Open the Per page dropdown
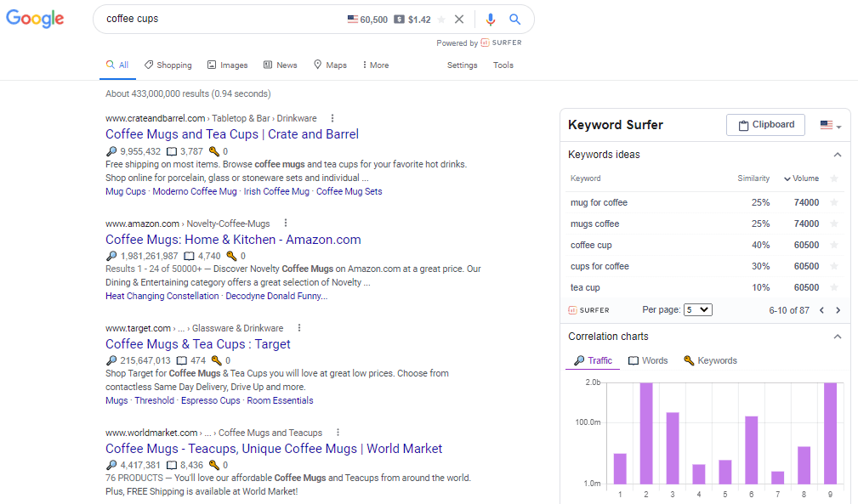The width and height of the screenshot is (858, 504). [697, 309]
